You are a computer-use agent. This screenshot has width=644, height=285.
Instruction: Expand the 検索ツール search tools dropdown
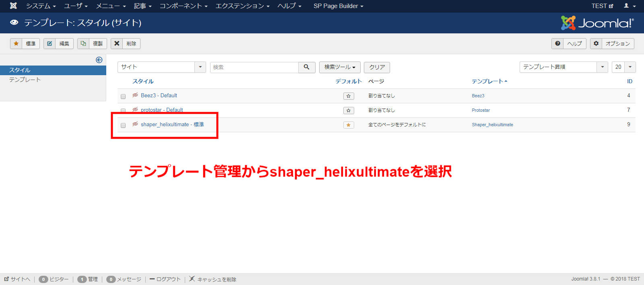click(340, 67)
